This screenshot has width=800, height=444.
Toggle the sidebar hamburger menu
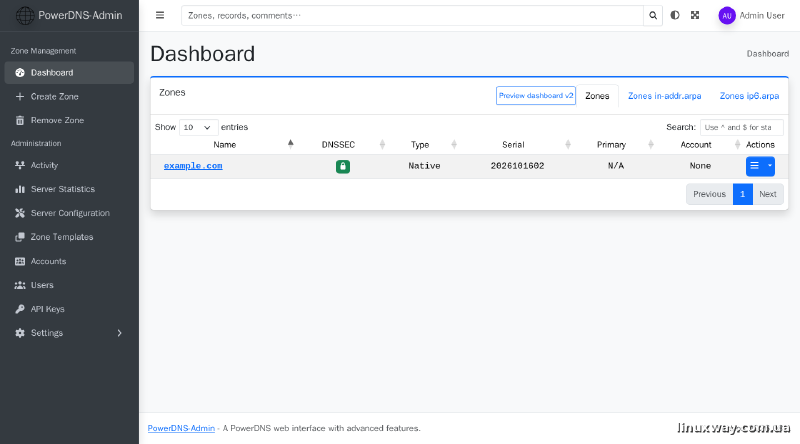pyautogui.click(x=160, y=15)
